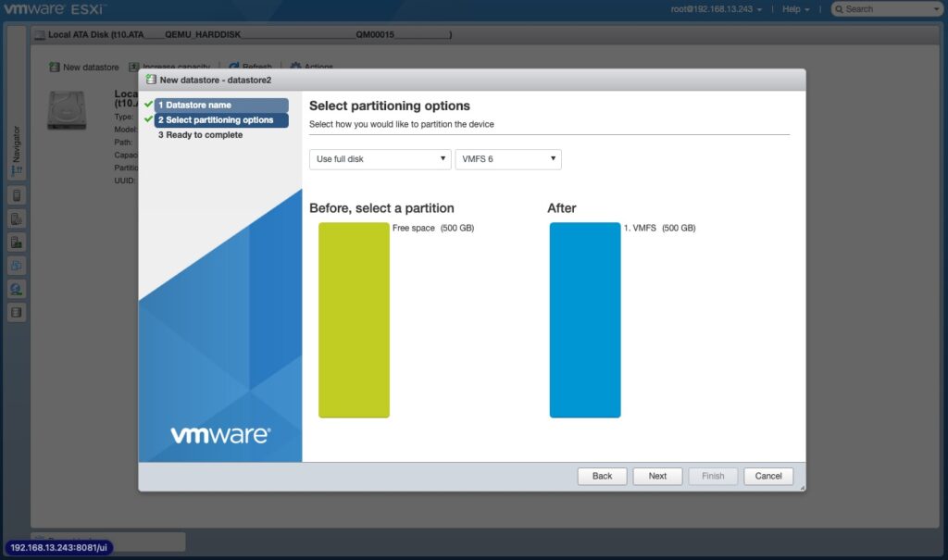Select step 3 Ready to complete

point(200,135)
